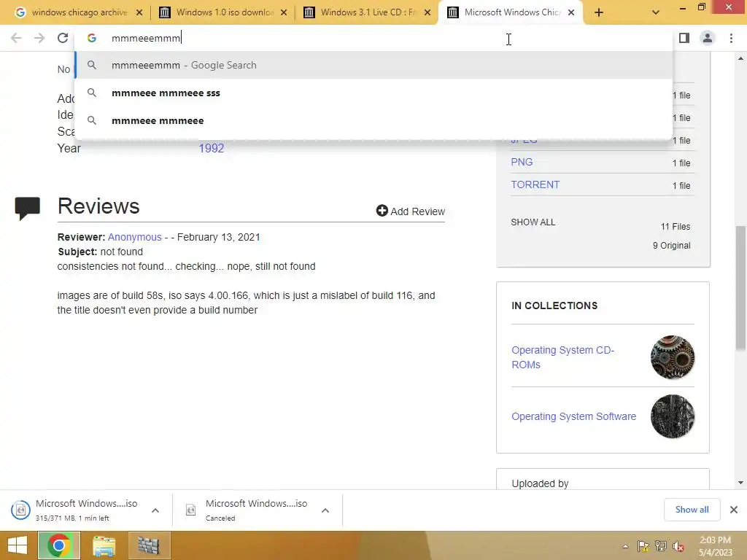Click the taskbar clock showing 2:03 PM
Image resolution: width=747 pixels, height=560 pixels.
(x=715, y=546)
